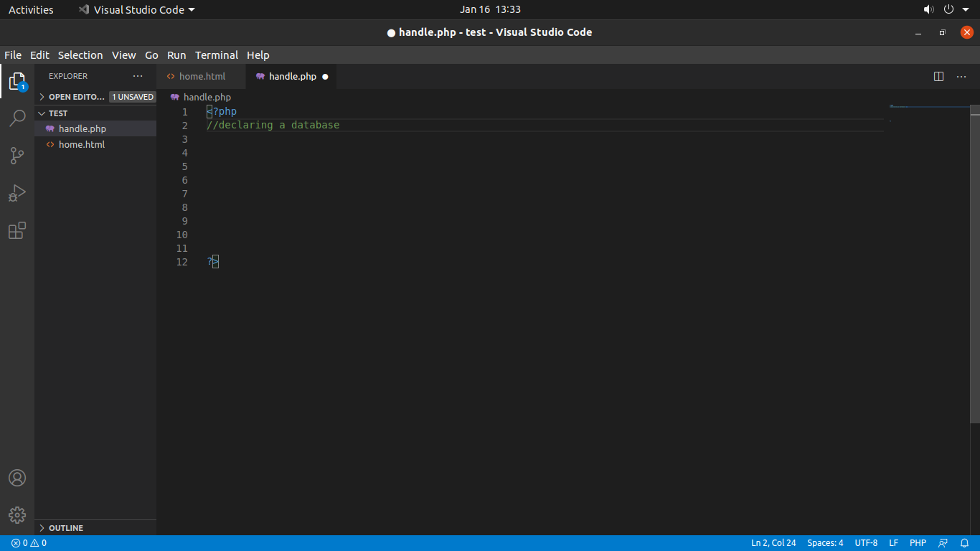Click Explorer's more actions ellipsis
Image resolution: width=980 pixels, height=551 pixels.
138,76
